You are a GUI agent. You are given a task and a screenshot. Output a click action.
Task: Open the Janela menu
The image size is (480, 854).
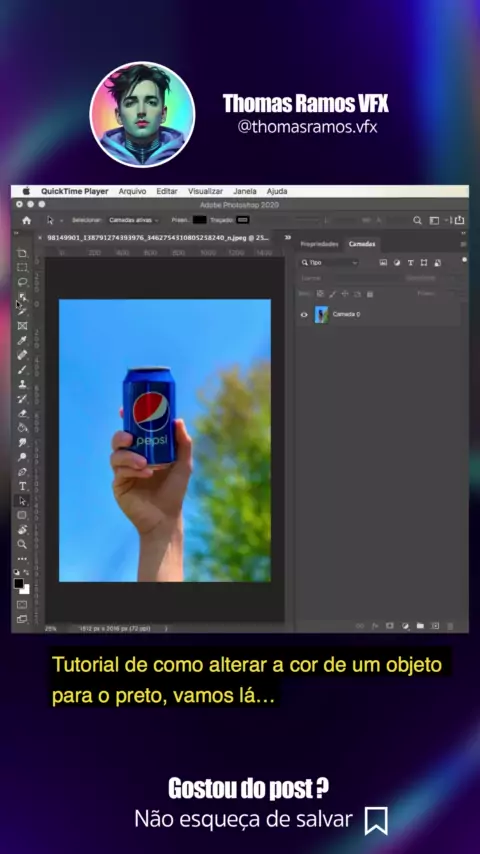pyautogui.click(x=245, y=191)
